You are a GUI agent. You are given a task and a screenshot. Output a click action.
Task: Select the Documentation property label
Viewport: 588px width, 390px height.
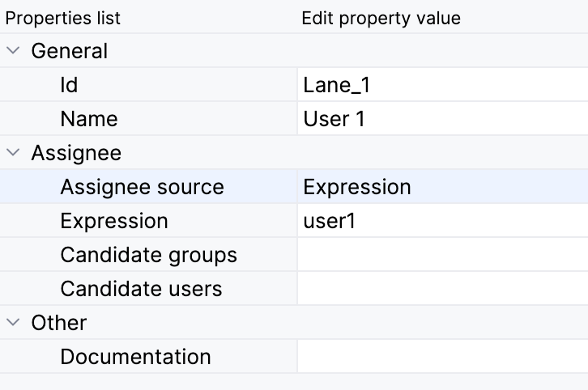tap(135, 357)
